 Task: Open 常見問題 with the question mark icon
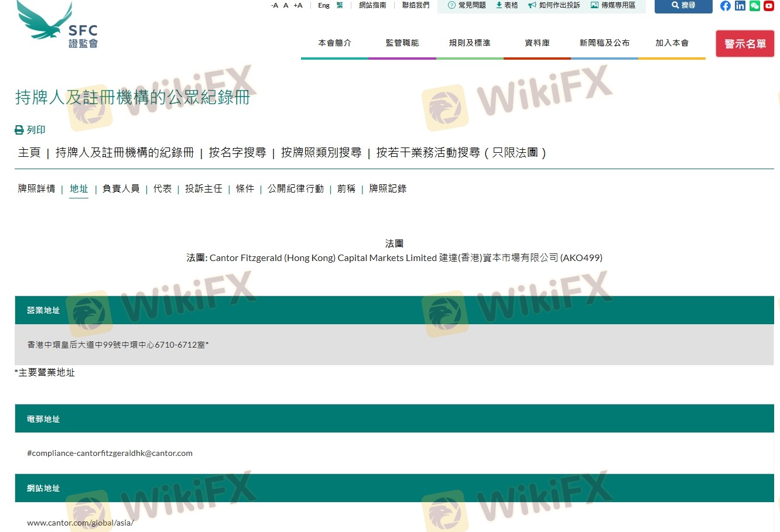pos(467,5)
